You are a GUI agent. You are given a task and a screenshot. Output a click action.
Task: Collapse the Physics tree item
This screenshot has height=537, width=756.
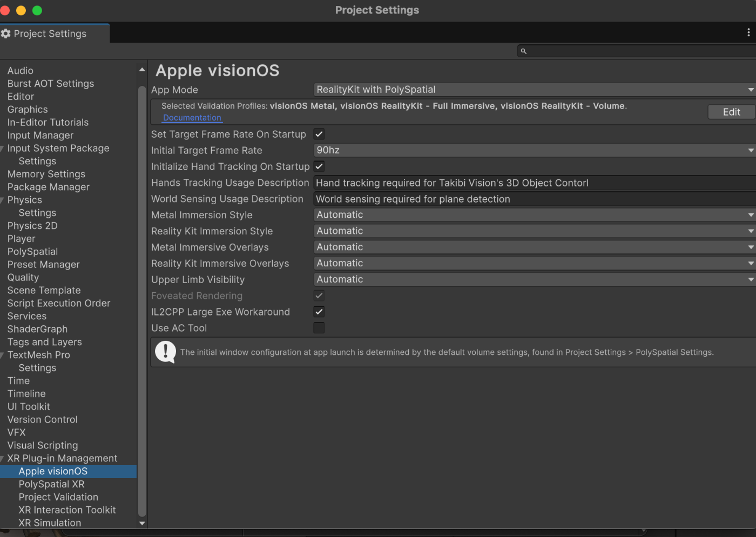tap(3, 200)
